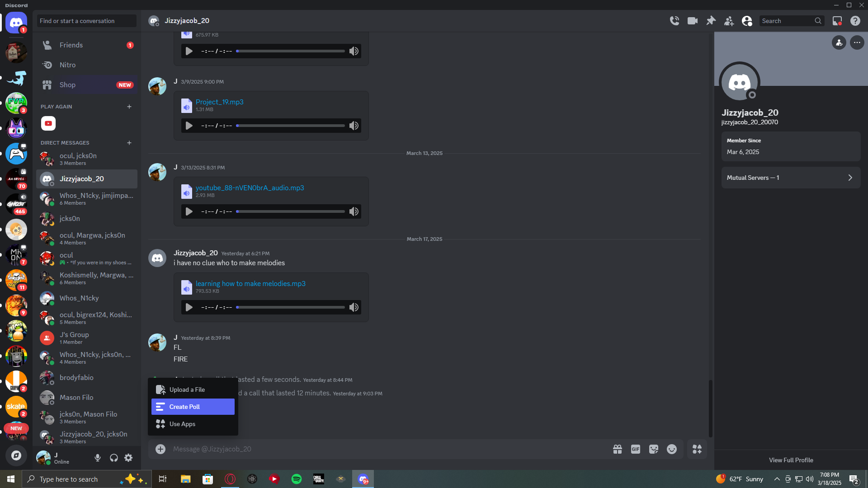Click the chat Search field
Image resolution: width=868 pixels, height=488 pixels.
pos(792,21)
